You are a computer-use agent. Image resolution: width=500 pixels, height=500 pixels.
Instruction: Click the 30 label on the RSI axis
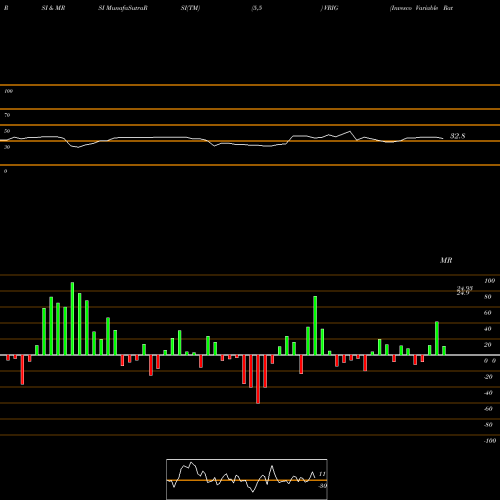click(7, 147)
